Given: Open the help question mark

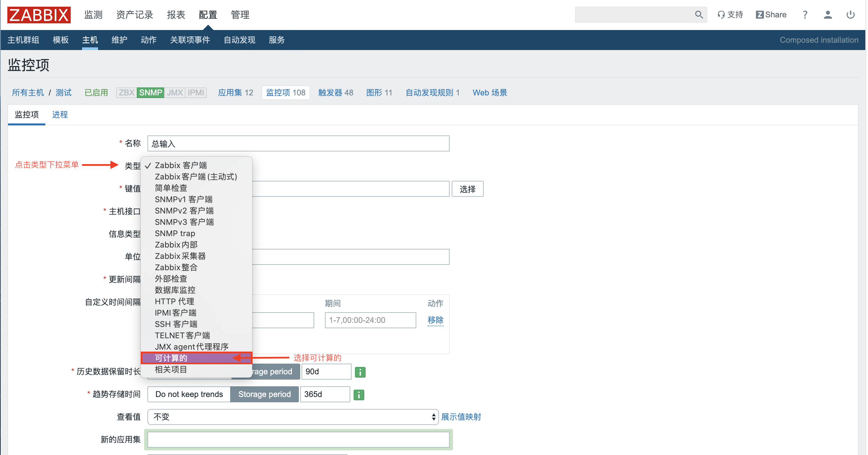Looking at the screenshot, I should (x=805, y=15).
